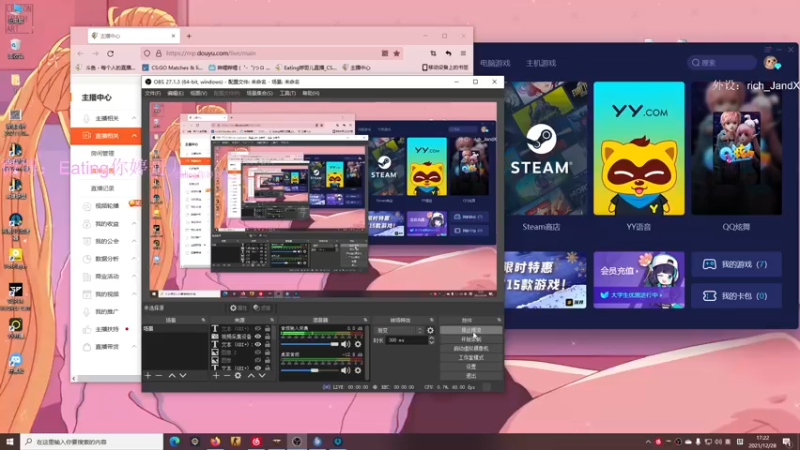Expand the 我的公会 sidebar section
This screenshot has height=450, width=800.
[134, 241]
